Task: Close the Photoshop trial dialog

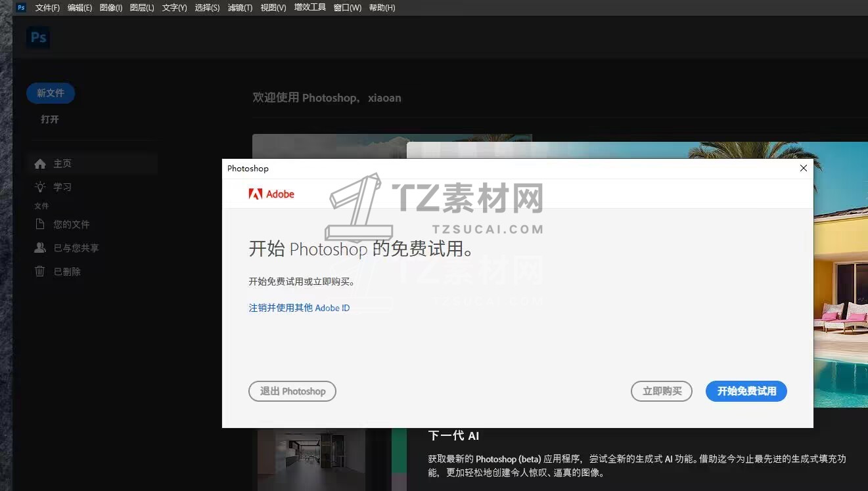Action: 803,169
